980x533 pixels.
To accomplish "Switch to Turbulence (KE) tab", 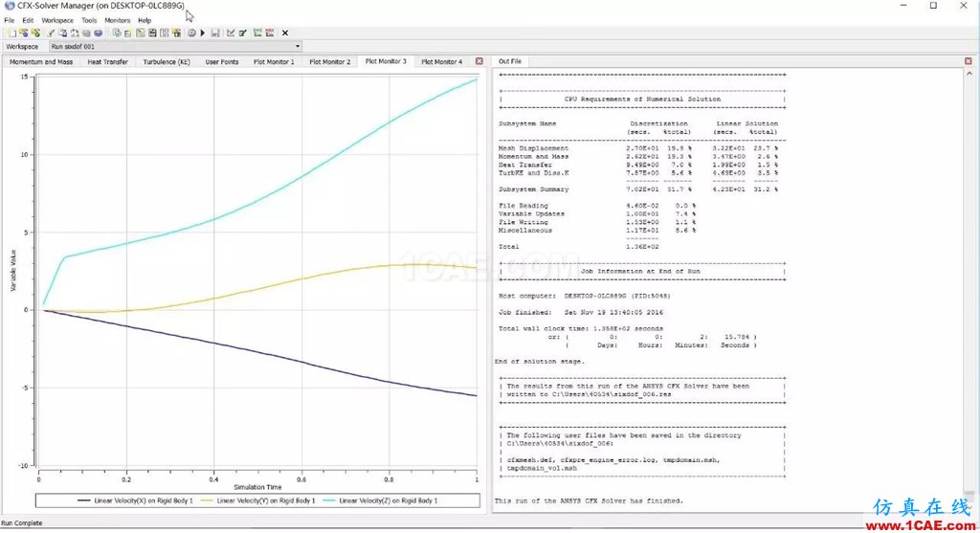I will (x=167, y=62).
